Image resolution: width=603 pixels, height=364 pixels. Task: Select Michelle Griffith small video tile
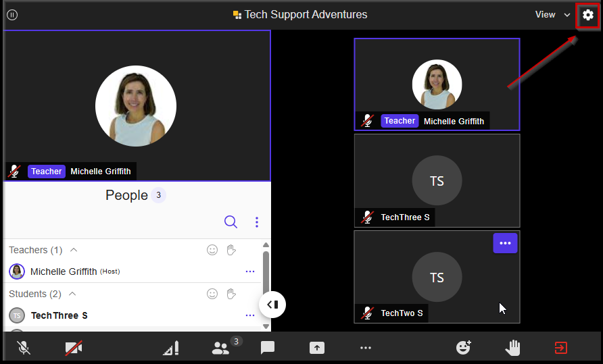tap(437, 84)
